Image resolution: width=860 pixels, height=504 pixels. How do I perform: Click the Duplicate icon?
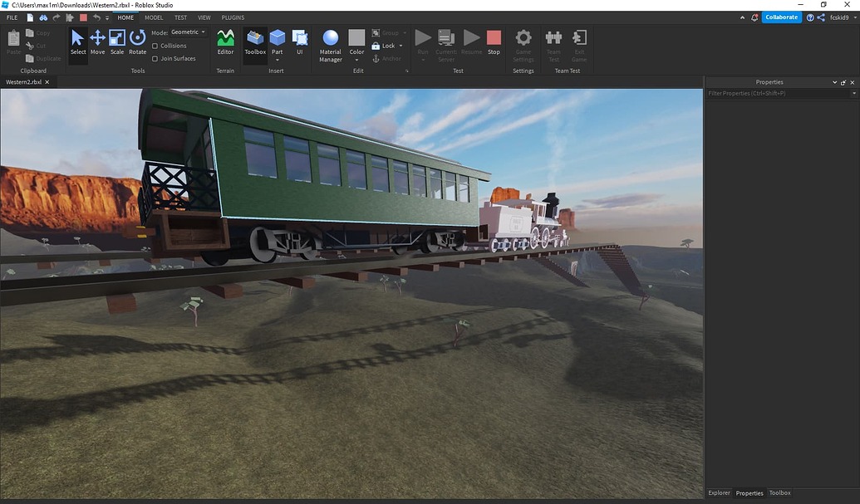click(x=30, y=59)
